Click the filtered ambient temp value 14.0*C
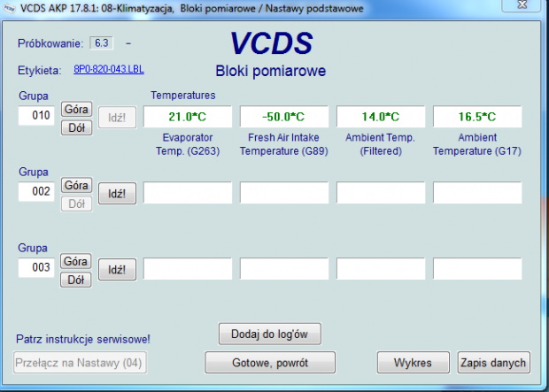The image size is (549, 392). 381,117
